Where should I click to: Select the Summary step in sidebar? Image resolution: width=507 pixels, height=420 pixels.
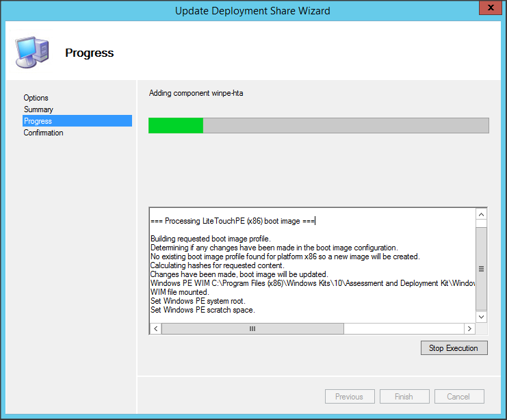click(x=38, y=109)
